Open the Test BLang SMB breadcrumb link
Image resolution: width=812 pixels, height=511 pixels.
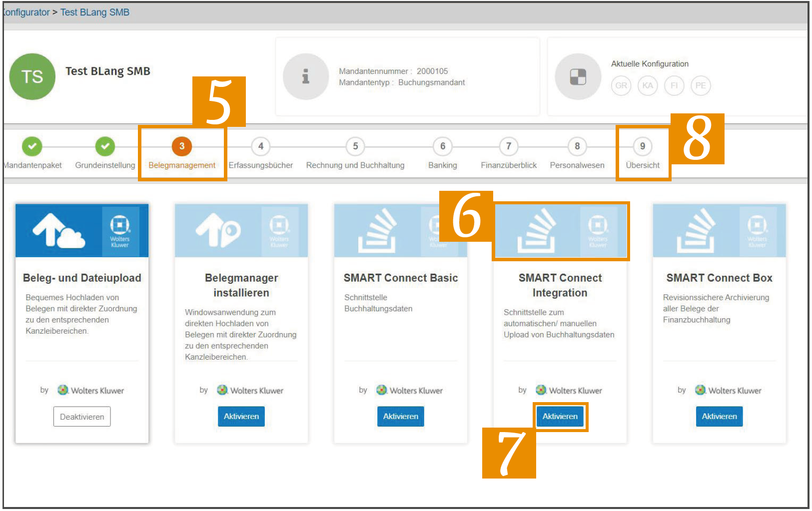95,12
